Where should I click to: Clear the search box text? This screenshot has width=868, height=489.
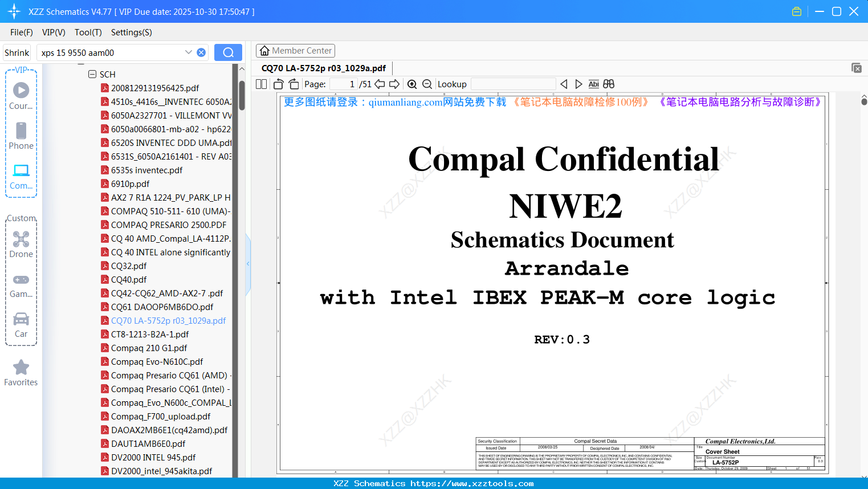pos(201,52)
